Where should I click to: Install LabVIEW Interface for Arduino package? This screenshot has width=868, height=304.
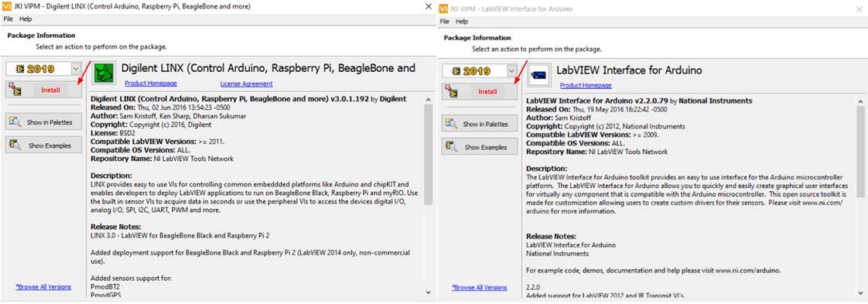coord(480,91)
